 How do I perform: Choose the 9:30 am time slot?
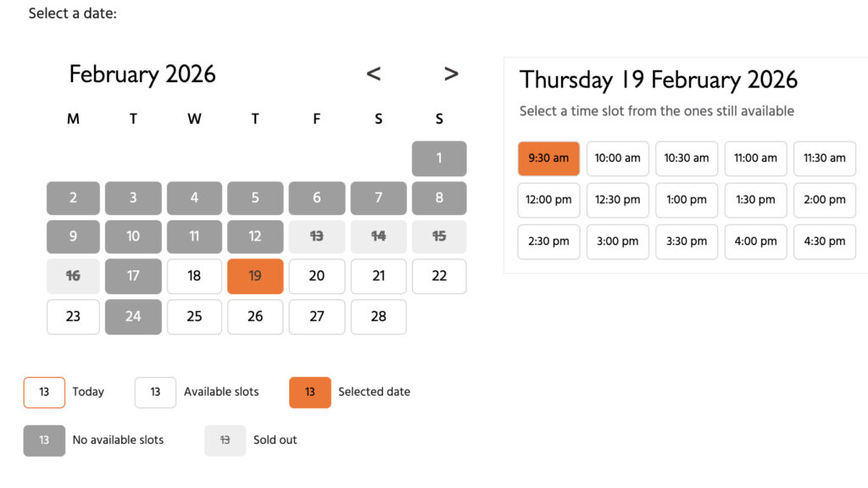tap(548, 158)
